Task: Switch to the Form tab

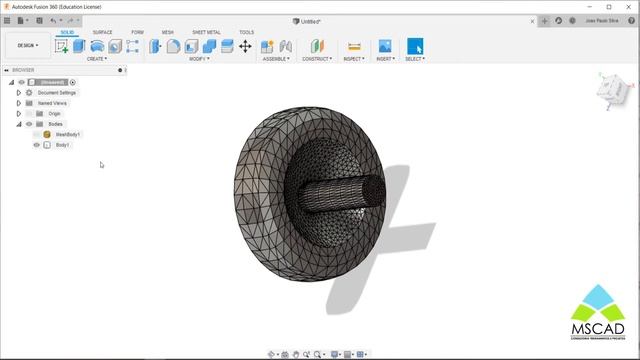Action: coord(137,32)
